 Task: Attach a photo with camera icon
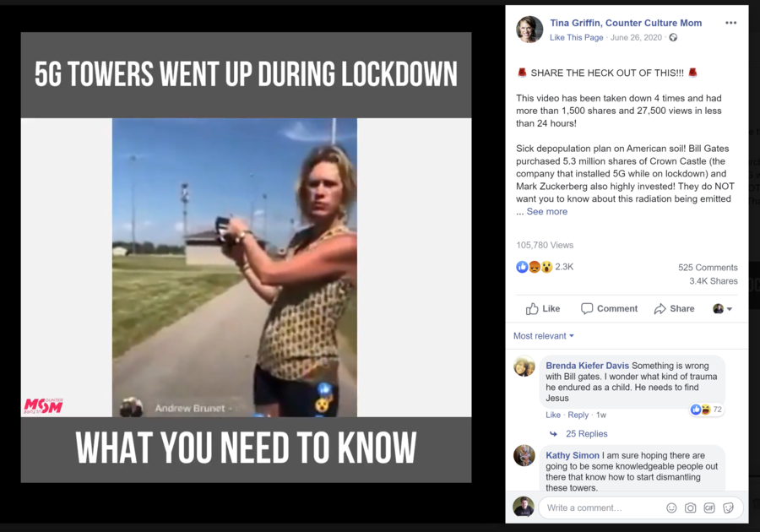pos(690,508)
